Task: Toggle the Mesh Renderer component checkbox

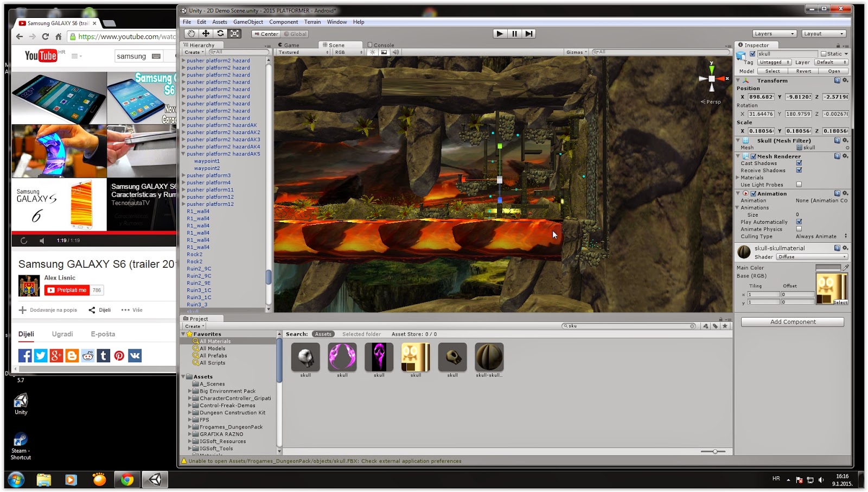Action: point(754,156)
